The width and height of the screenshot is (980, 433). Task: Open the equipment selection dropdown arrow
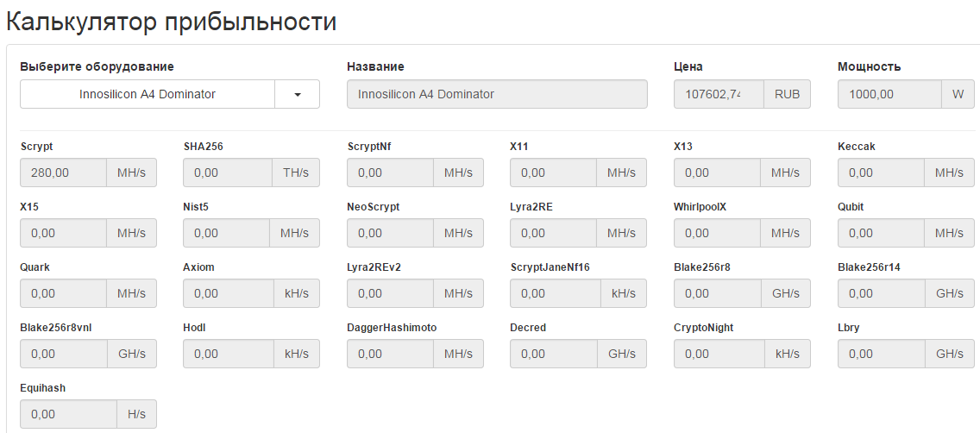(x=297, y=94)
